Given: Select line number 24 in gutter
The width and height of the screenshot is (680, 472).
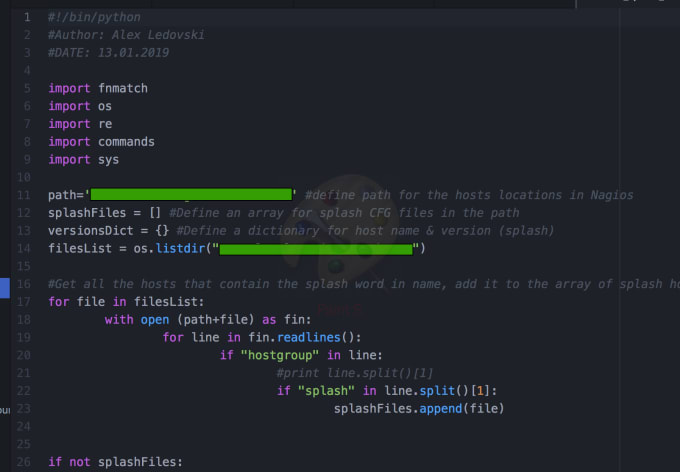Looking at the screenshot, I should 23,426.
